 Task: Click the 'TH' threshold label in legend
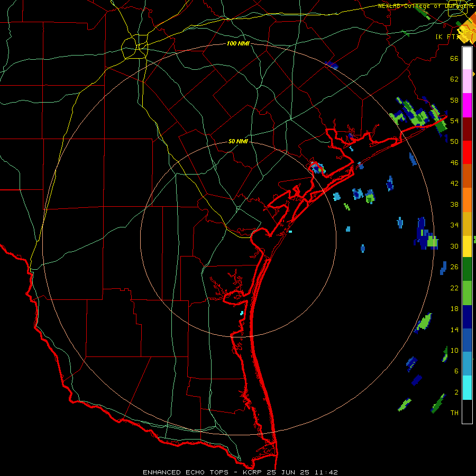(454, 413)
